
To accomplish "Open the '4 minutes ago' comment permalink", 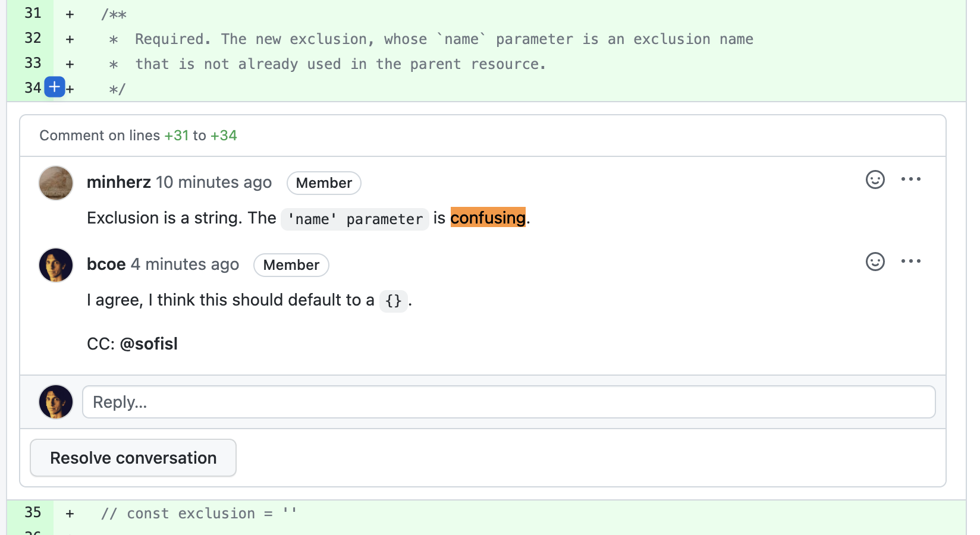I will (x=185, y=265).
